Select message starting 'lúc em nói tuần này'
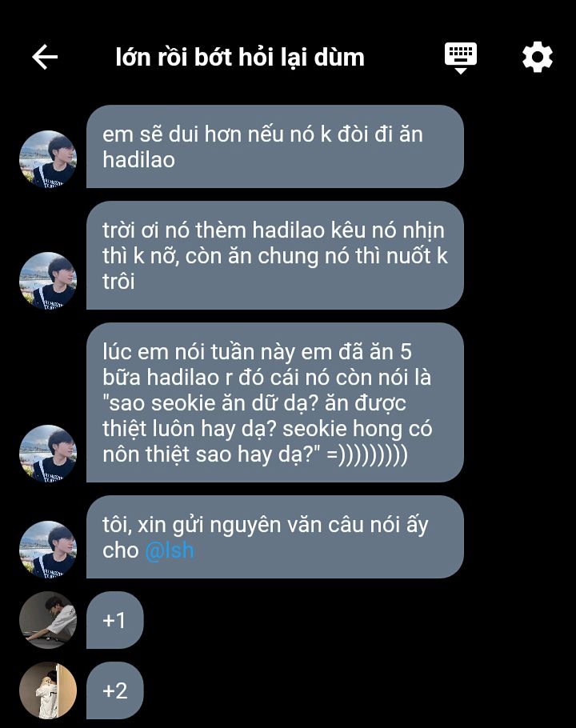The width and height of the screenshot is (576, 728). coord(274,402)
